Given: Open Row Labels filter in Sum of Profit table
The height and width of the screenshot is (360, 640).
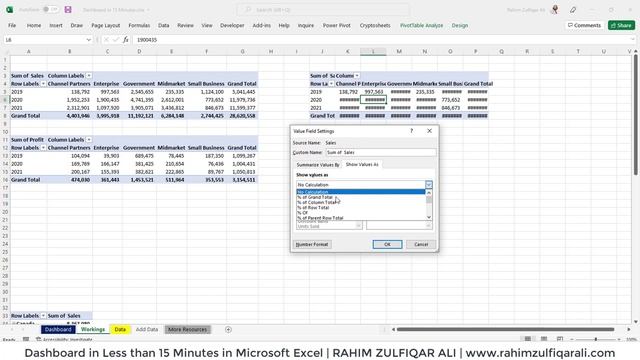Looking at the screenshot, I should tap(43, 148).
